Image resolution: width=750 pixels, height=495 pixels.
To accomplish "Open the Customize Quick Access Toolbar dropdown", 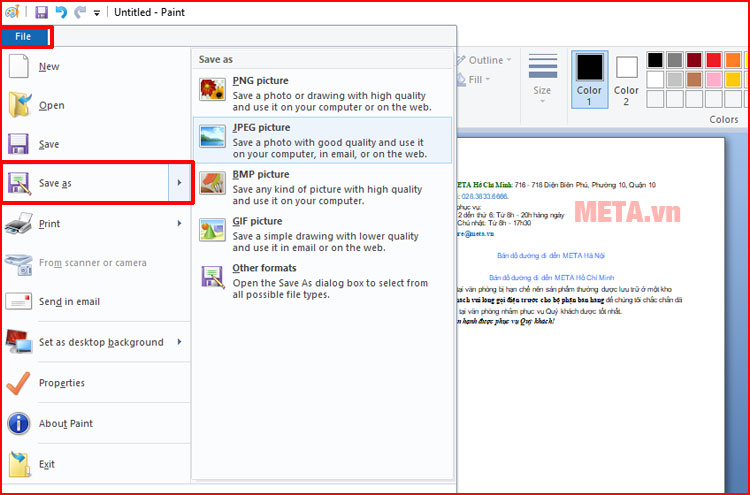I will 97,14.
